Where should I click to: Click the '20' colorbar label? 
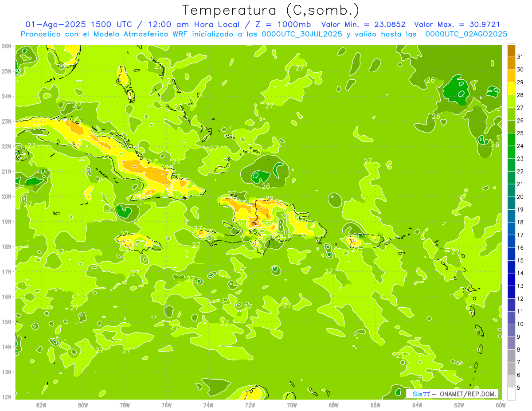click(x=520, y=197)
